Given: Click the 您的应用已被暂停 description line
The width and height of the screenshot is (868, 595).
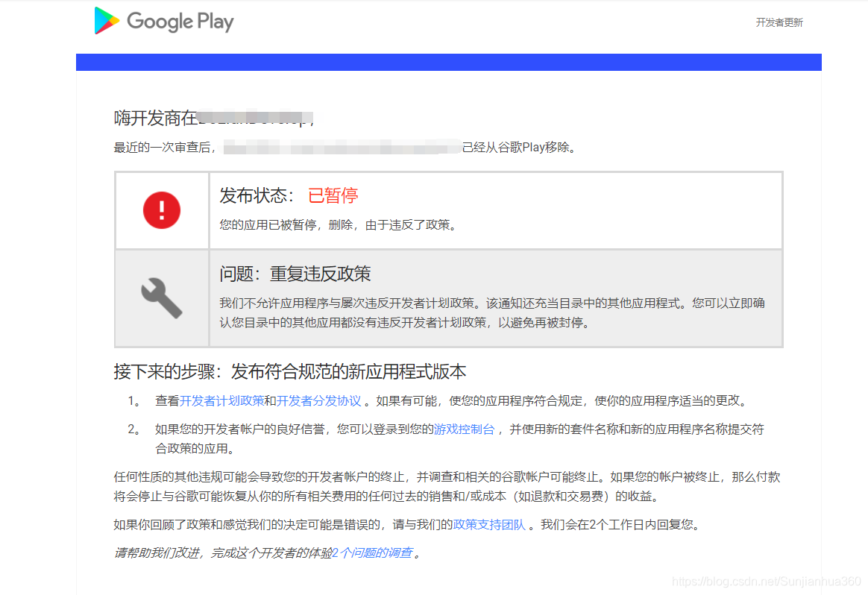Looking at the screenshot, I should click(339, 225).
